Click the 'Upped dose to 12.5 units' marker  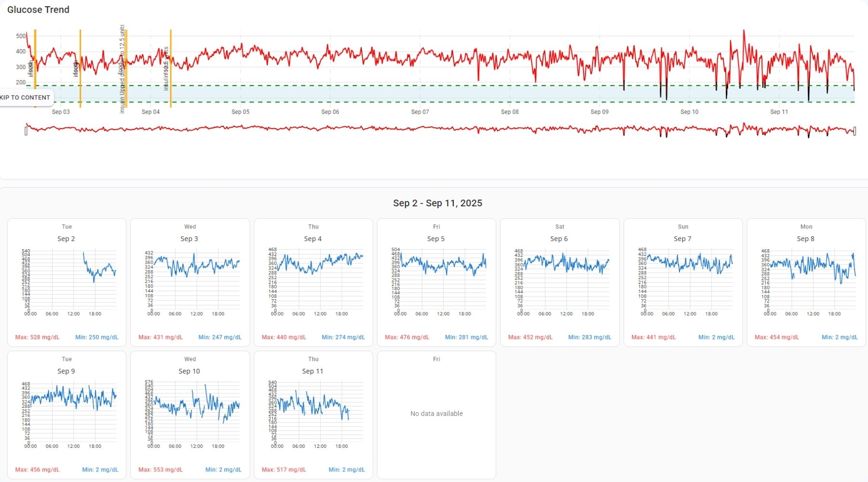[x=126, y=67]
